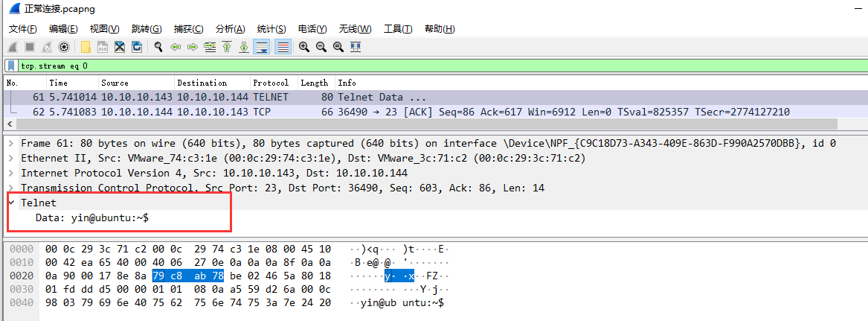This screenshot has height=321, width=868.
Task: Open the 统计(S) menu
Action: (x=271, y=29)
